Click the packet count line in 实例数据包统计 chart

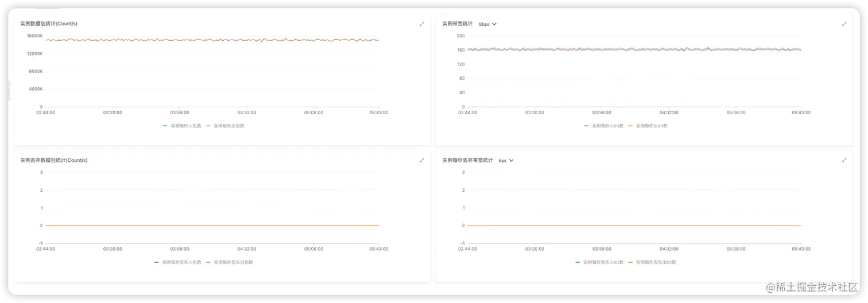tap(212, 40)
